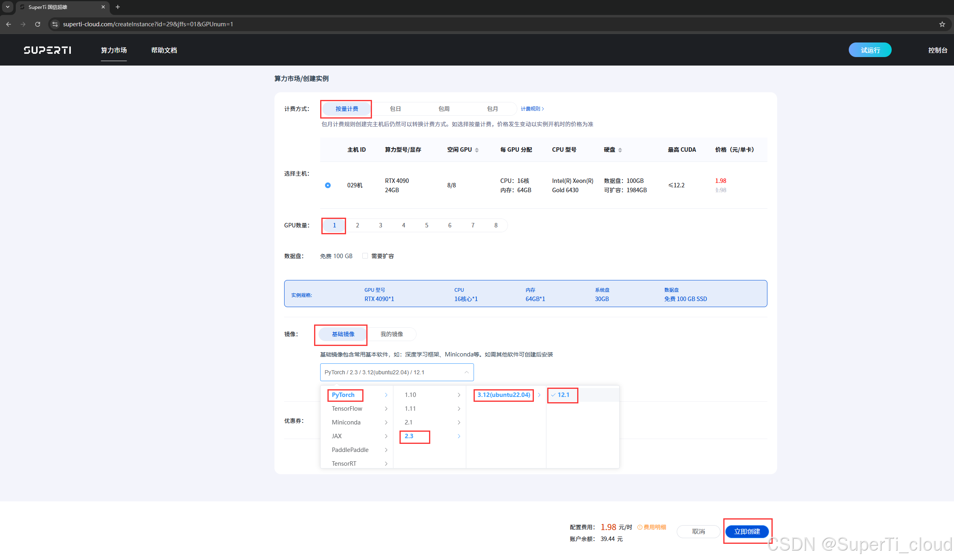Select CUDA 12.1 option
954x560 pixels.
[x=583, y=395]
